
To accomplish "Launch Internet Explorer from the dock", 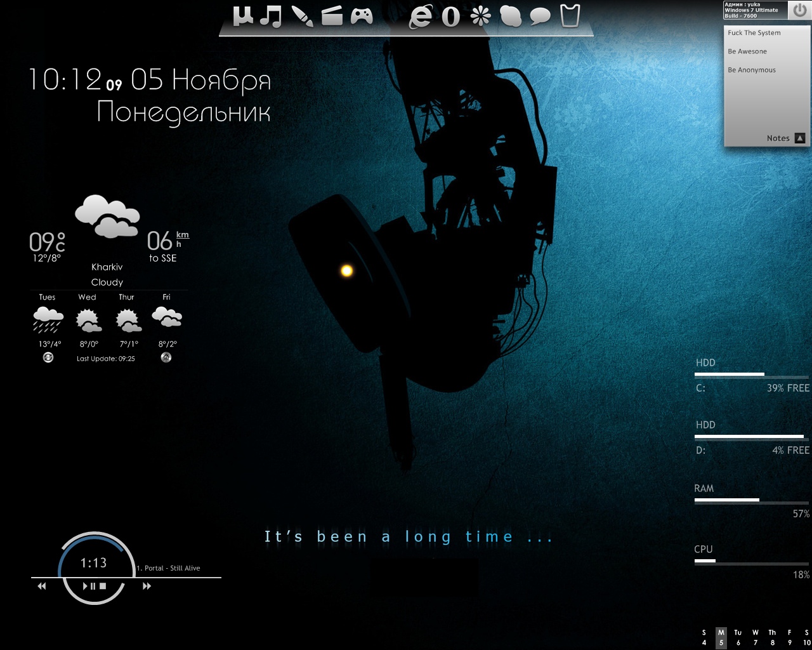I will (421, 17).
